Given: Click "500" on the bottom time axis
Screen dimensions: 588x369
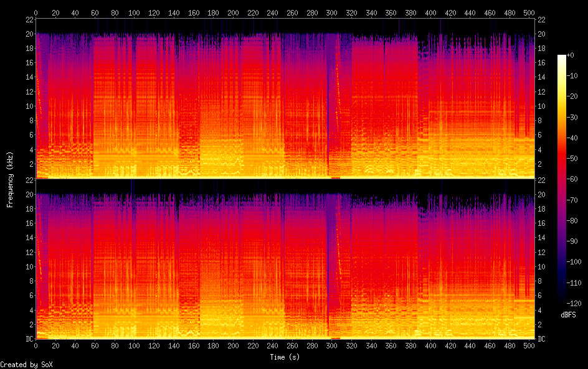Looking at the screenshot, I should point(529,346).
